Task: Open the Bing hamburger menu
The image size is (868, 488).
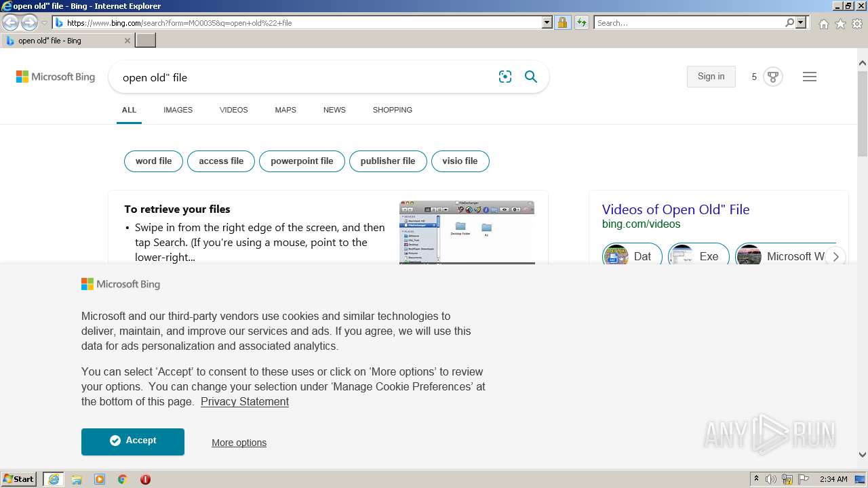Action: tap(810, 77)
